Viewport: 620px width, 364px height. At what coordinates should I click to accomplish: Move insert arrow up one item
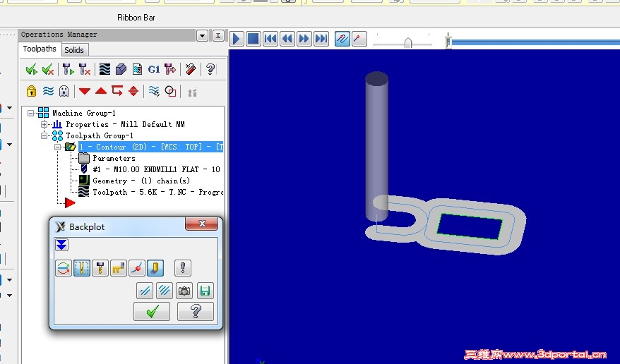pyautogui.click(x=101, y=91)
